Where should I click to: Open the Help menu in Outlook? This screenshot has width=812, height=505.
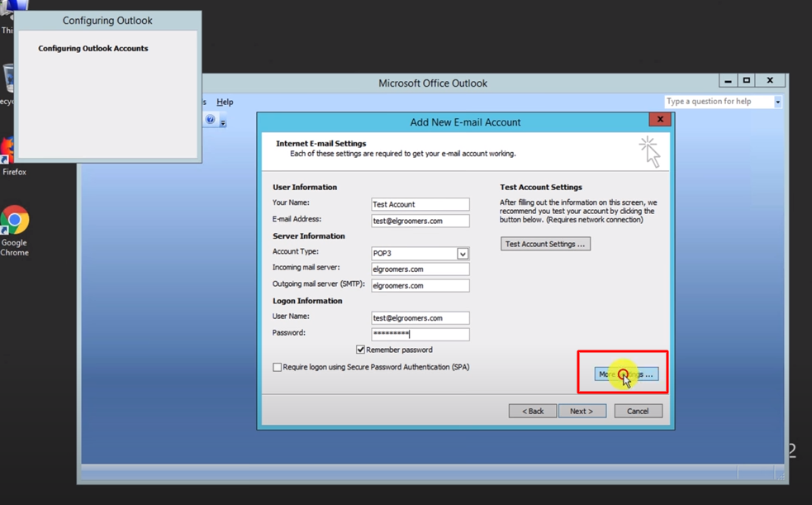click(225, 102)
